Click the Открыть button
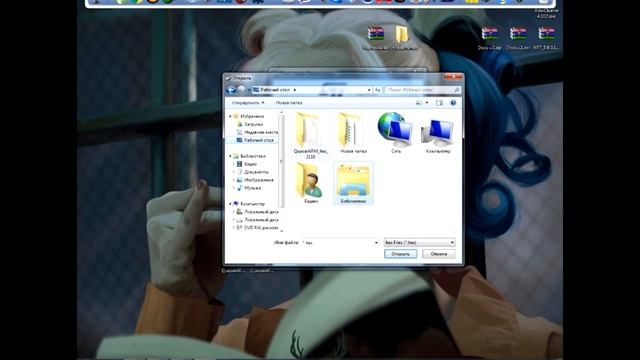 point(400,254)
